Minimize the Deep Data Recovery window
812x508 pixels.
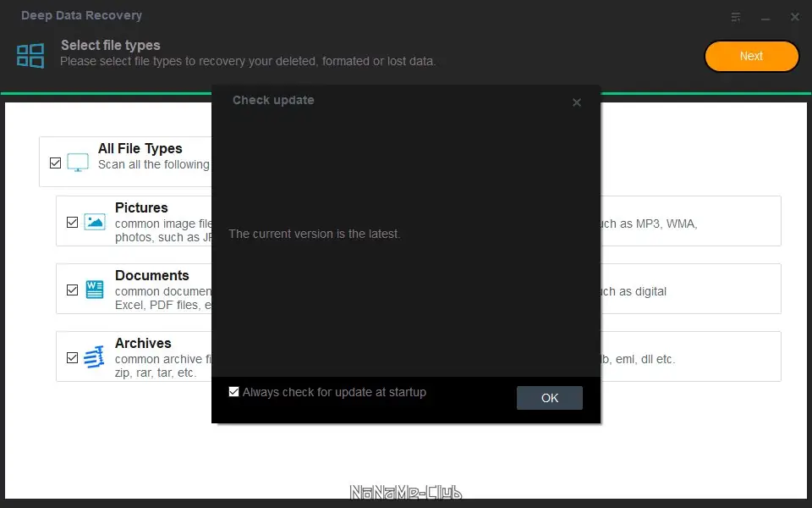pos(765,19)
